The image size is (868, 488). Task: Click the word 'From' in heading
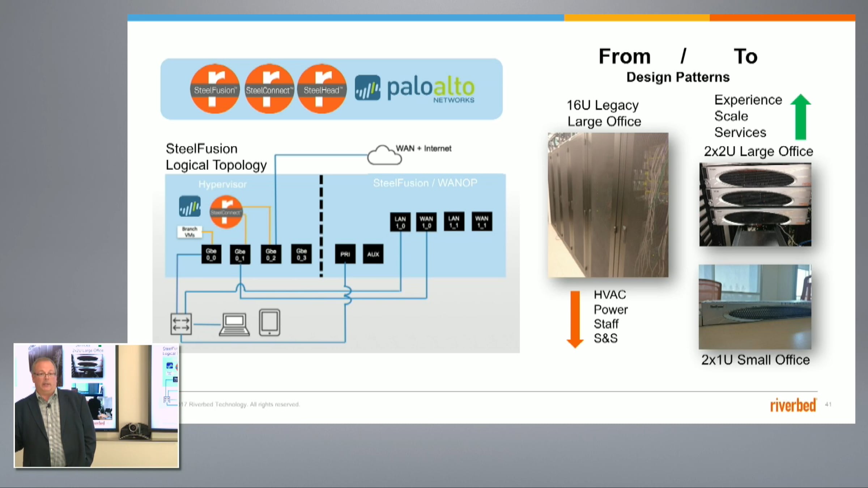(625, 56)
